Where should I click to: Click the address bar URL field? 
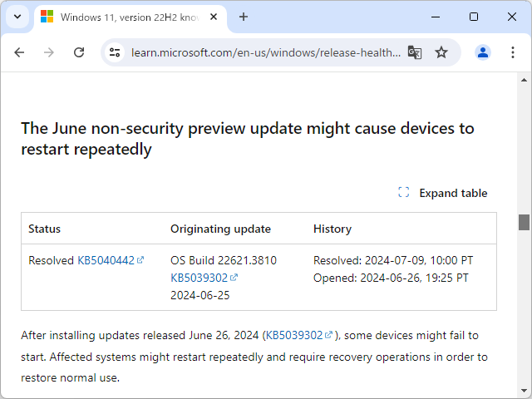point(266,52)
